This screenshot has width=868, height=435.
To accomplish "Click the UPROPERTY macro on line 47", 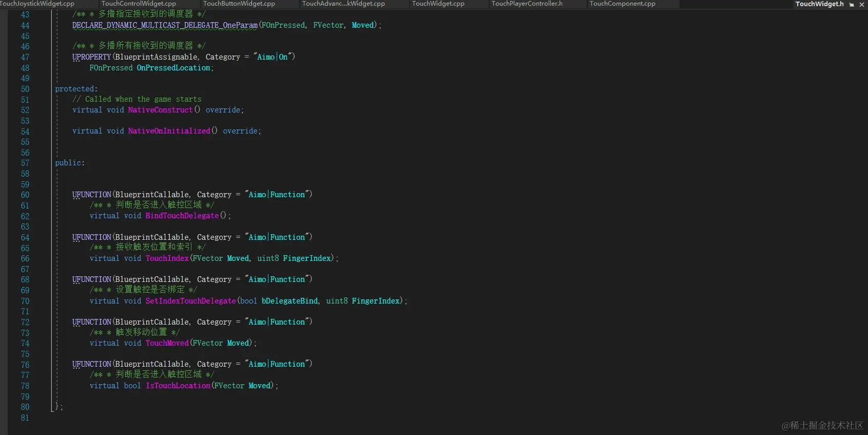I will tap(91, 57).
